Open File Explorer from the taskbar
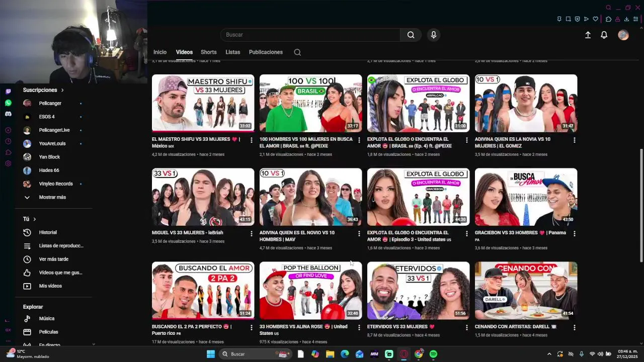 (x=330, y=354)
